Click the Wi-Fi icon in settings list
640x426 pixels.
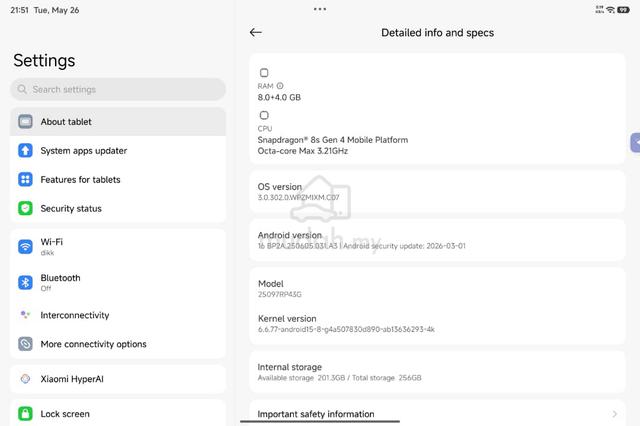pyautogui.click(x=25, y=246)
